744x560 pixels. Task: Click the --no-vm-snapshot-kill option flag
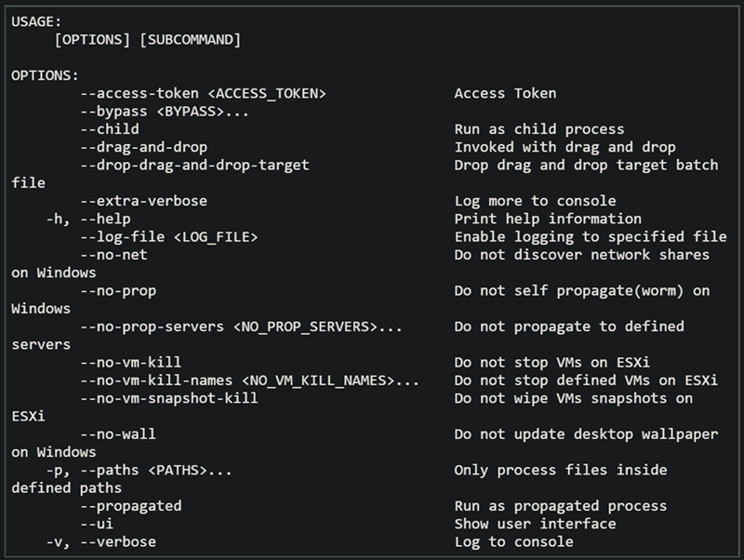pyautogui.click(x=168, y=398)
